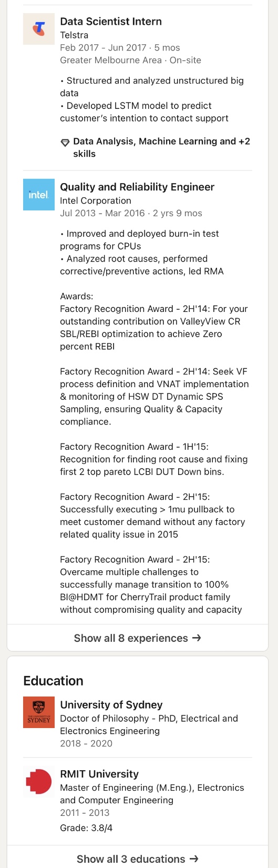Viewport: 278px width, 868px height.
Task: Open the Telstra company logo
Action: pos(39,29)
